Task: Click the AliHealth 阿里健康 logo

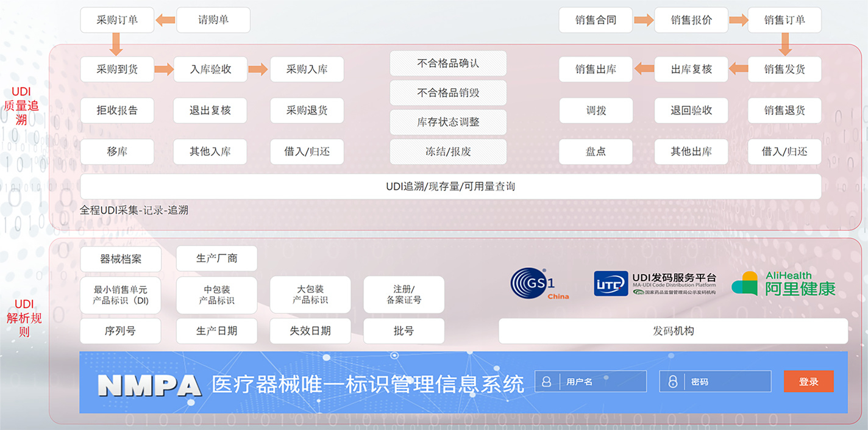Action: [783, 284]
